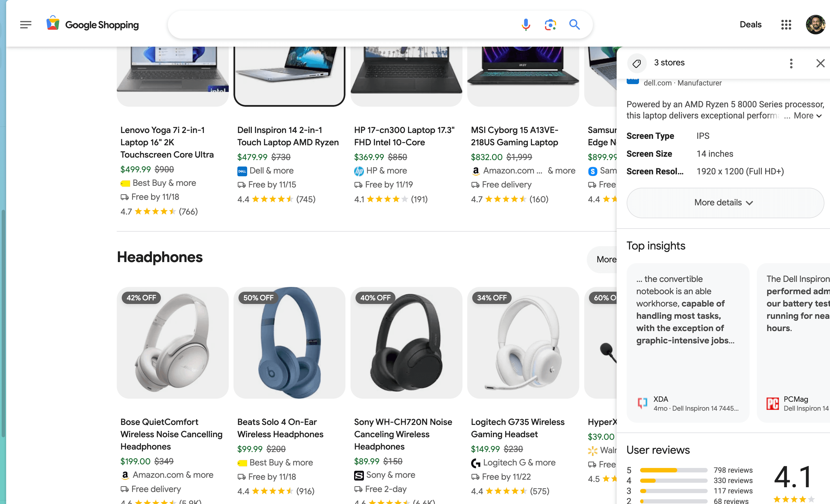Click the PCMag logo in Top insights
Screen dimensions: 830x504
coord(772,403)
